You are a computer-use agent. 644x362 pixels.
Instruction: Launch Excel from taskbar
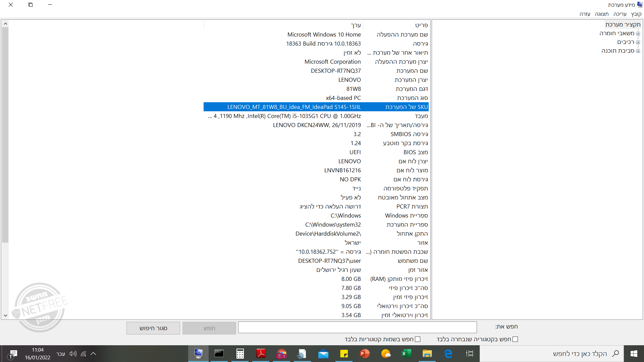tap(406, 354)
